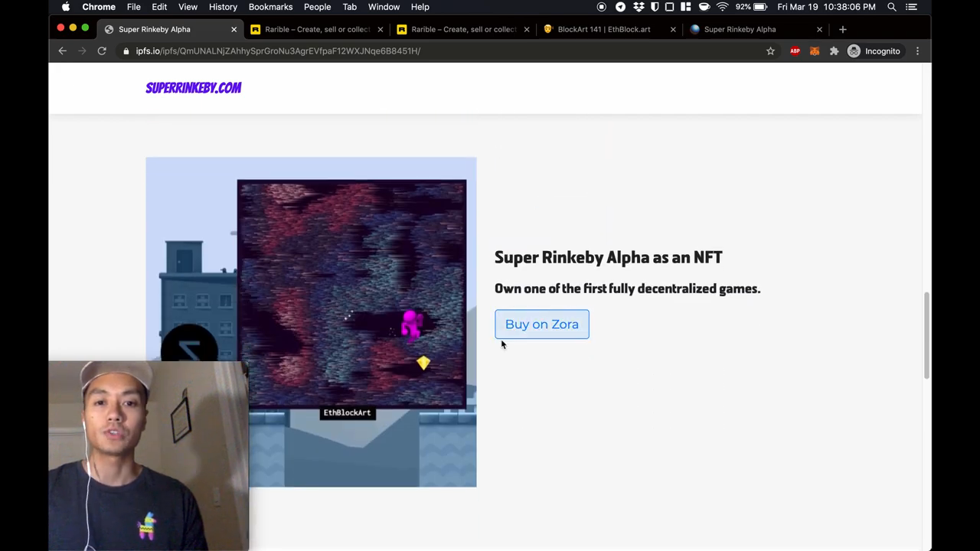The width and height of the screenshot is (980, 551).
Task: Open the Notification Center icon
Action: coord(911,7)
